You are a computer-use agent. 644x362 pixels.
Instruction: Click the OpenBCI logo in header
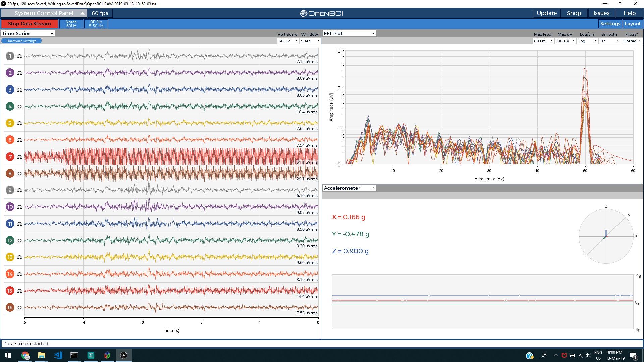[321, 13]
